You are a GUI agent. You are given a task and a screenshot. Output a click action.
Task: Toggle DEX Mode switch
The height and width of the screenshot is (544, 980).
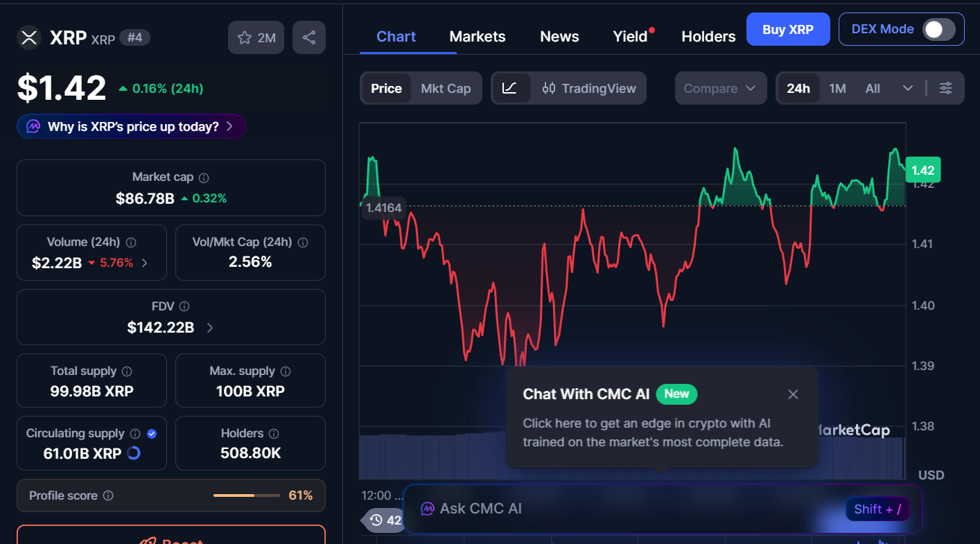(939, 29)
